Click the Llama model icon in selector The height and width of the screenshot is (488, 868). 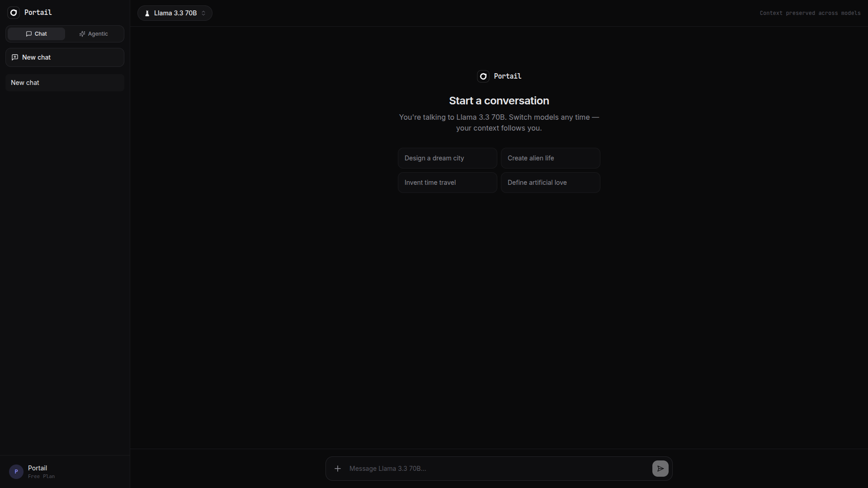coord(147,13)
